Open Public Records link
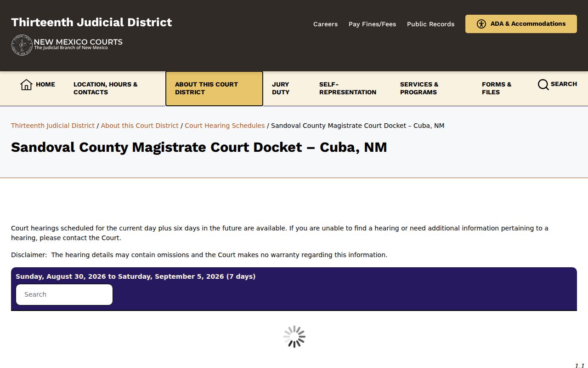Viewport: 588px width, 368px height. 430,24
